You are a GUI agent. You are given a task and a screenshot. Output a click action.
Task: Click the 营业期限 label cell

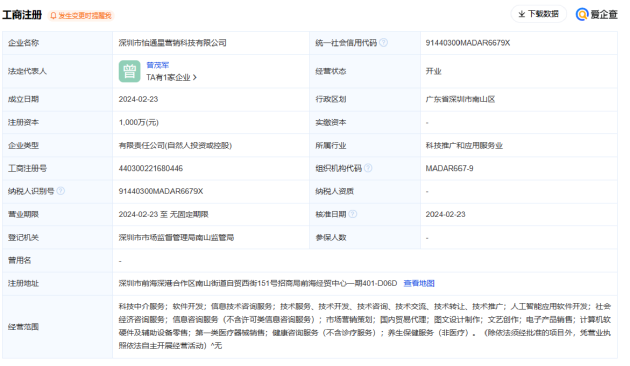click(57, 215)
